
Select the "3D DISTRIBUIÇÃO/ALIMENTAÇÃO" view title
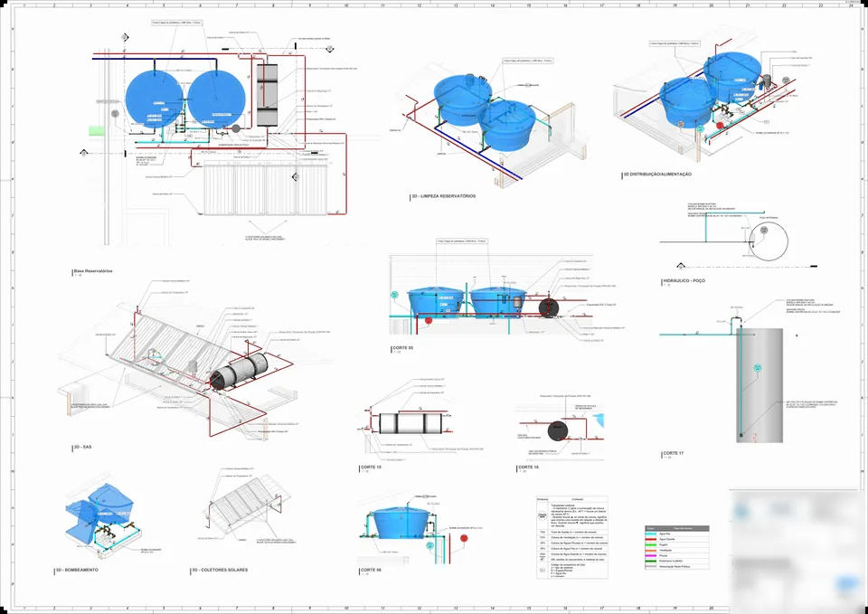point(657,175)
